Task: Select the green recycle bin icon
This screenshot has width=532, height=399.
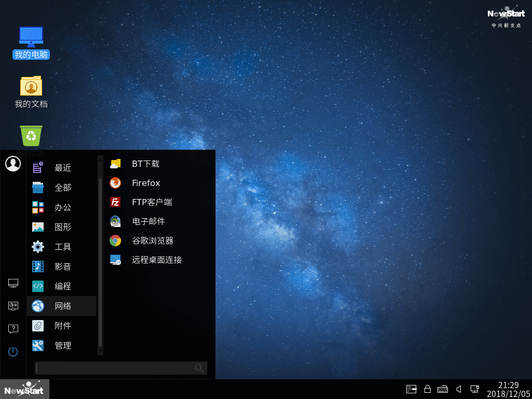Action: [31, 136]
